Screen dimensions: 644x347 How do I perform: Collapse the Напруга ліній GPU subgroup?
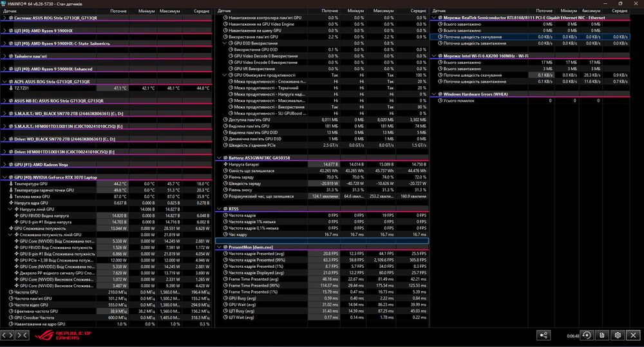coord(10,209)
